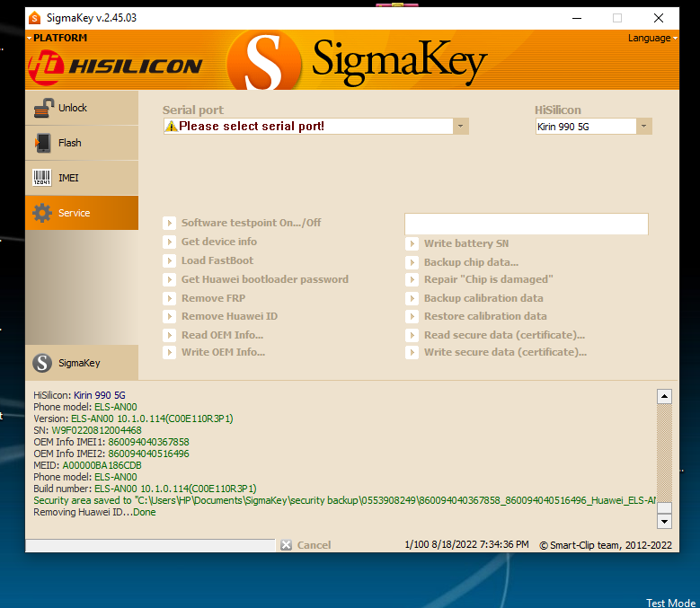Click the arrow icon beside Repair "Chip is damaged"
Screen dimensions: 700x608
click(x=412, y=279)
